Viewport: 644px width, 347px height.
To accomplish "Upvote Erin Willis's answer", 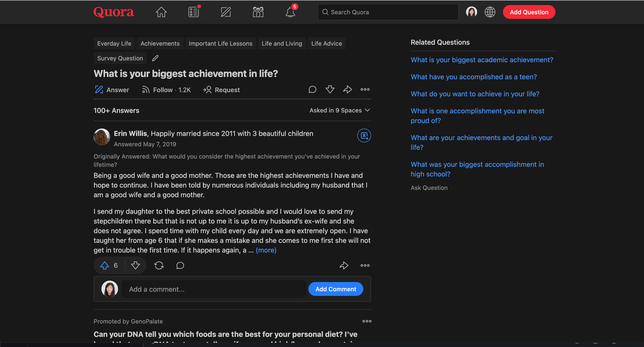I will tap(105, 265).
